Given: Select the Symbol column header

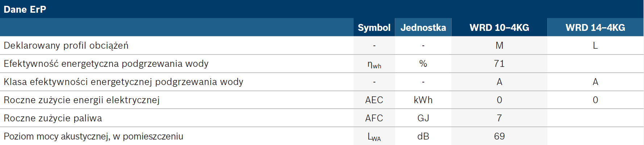Looking at the screenshot, I should tap(374, 27).
